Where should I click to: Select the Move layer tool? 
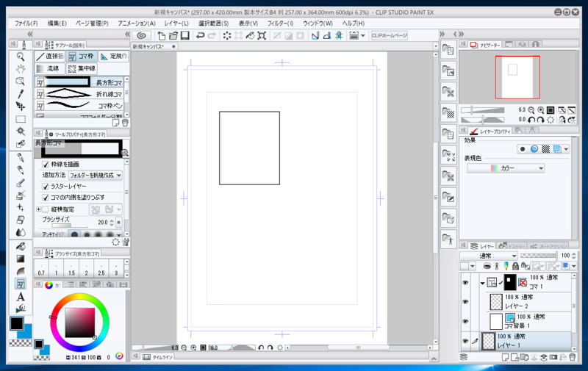21,107
